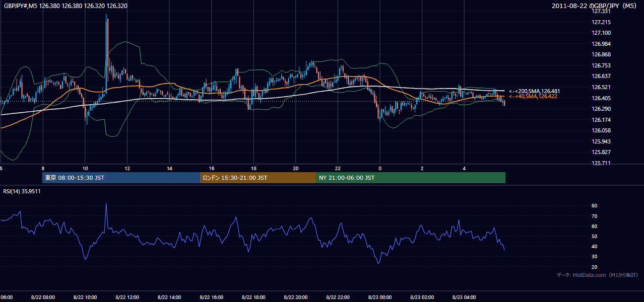Click hour tick 20 under the price chart
This screenshot has width=644, height=302.
point(295,169)
